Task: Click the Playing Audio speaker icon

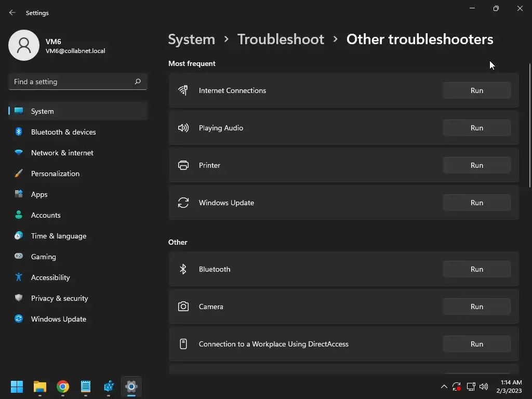Action: [183, 128]
